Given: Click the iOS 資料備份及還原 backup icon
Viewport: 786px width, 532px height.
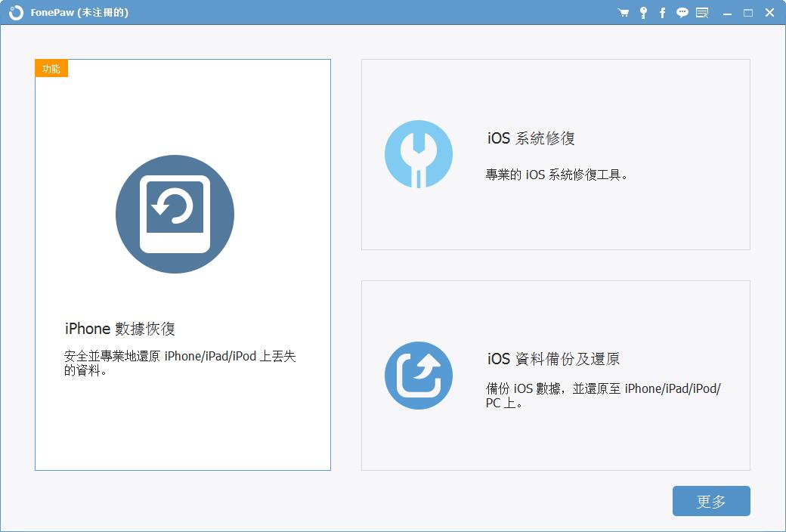Looking at the screenshot, I should click(419, 375).
